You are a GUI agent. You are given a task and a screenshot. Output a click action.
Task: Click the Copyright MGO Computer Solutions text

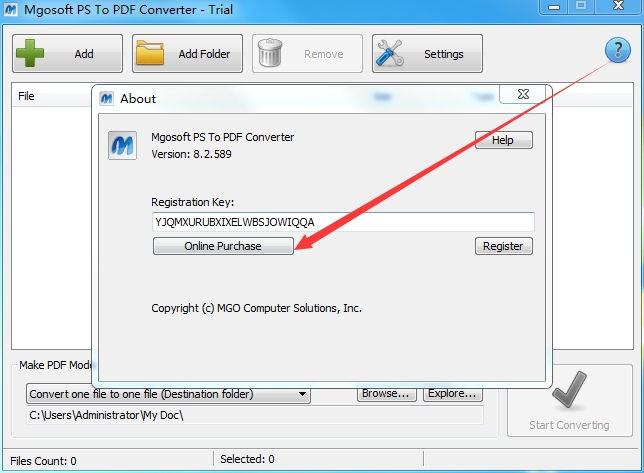[256, 308]
